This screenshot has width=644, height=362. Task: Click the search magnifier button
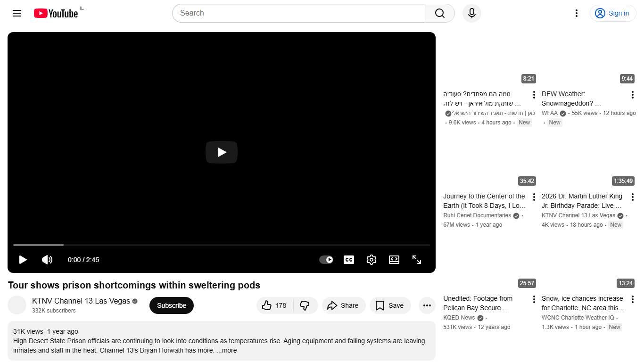tap(439, 13)
